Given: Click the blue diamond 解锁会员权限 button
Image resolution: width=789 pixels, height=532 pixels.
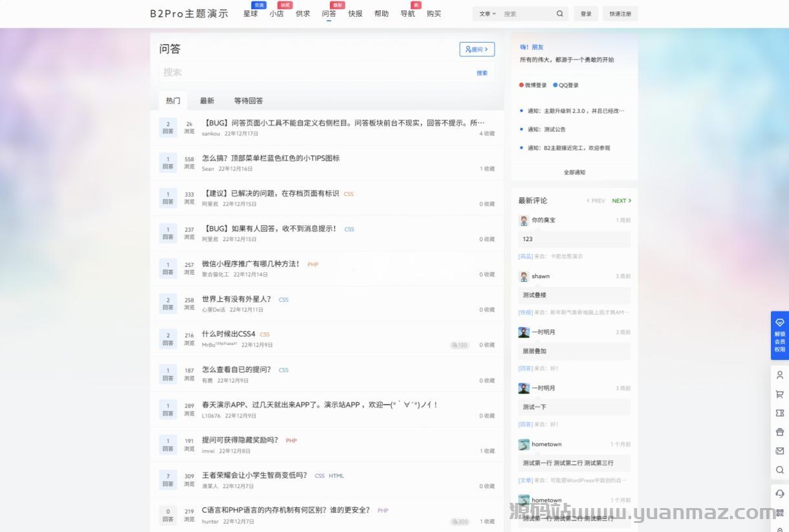Looking at the screenshot, I should click(x=779, y=336).
